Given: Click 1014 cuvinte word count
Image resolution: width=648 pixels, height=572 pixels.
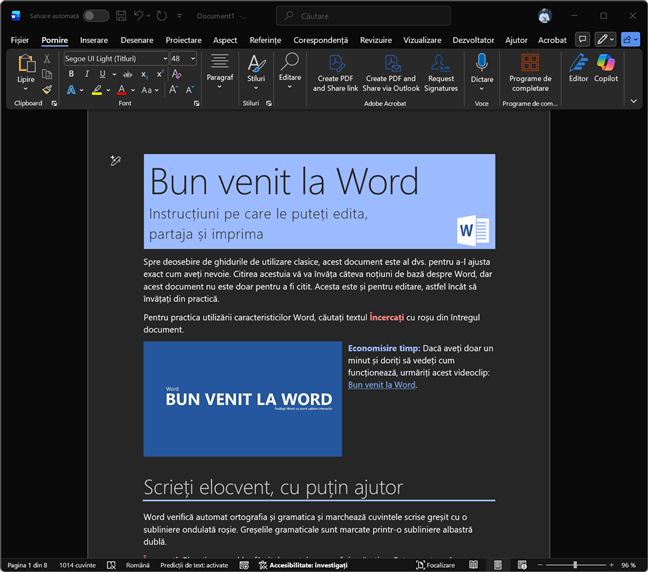Looking at the screenshot, I should [78, 565].
